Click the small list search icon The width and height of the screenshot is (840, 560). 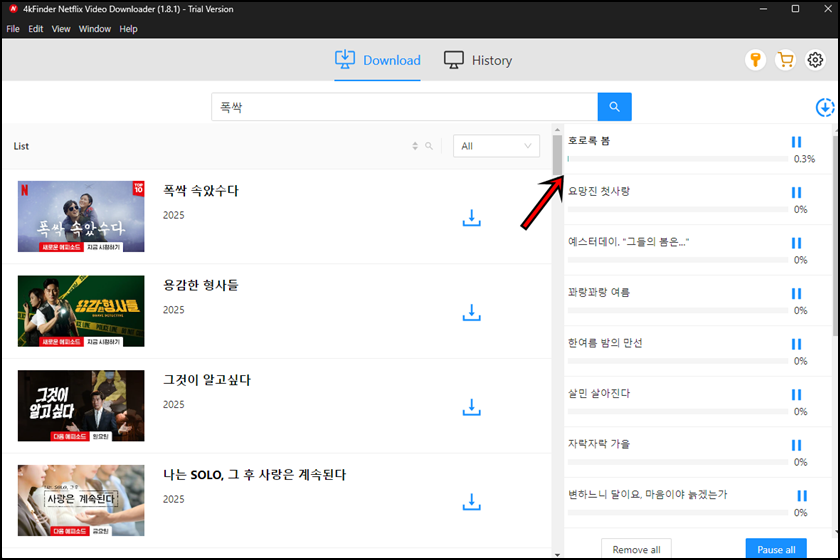click(429, 146)
